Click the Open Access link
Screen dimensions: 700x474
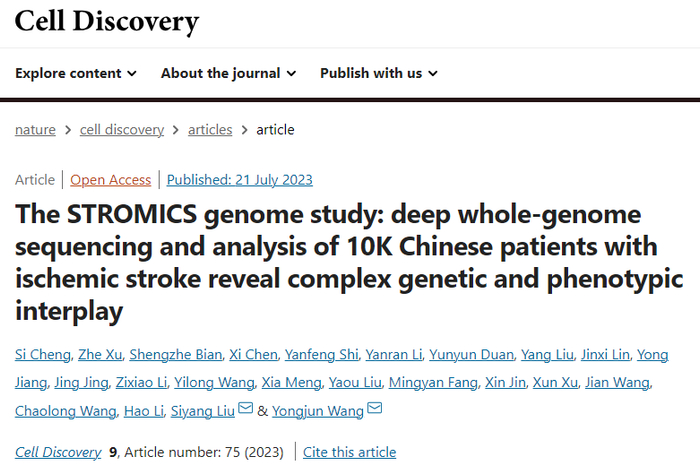point(110,180)
